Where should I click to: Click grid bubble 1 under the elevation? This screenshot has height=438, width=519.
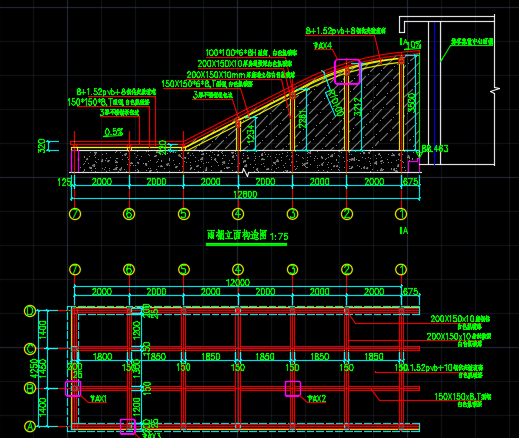tap(401, 214)
